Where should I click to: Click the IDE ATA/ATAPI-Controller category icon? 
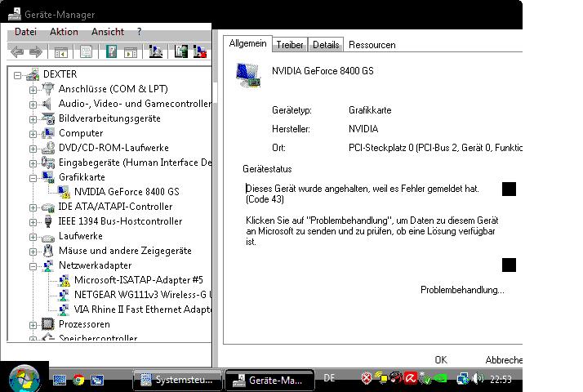[x=48, y=207]
